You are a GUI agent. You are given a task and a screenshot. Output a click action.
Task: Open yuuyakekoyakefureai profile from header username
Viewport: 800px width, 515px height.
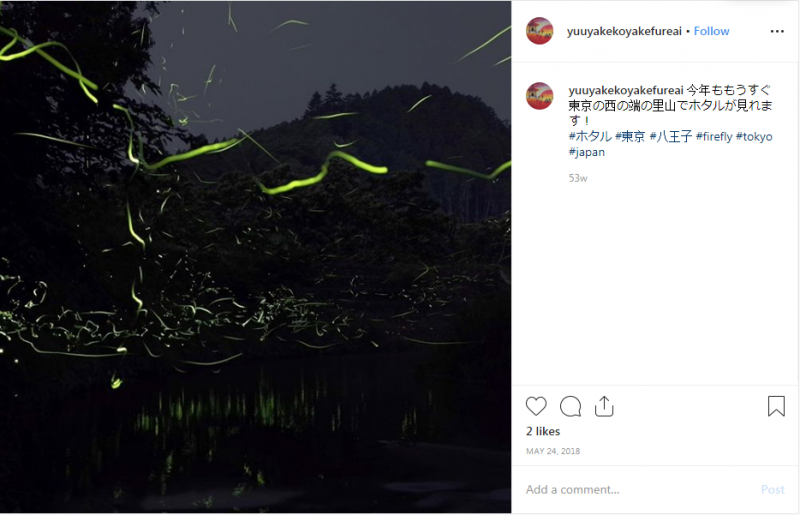[x=624, y=31]
